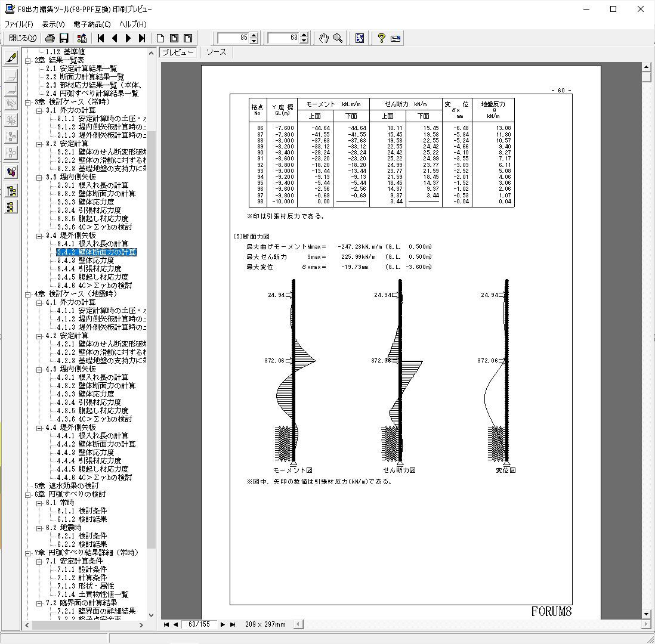Collapse the 4章 検討ケース（地震時） node
This screenshot has width=655, height=644.
28,295
